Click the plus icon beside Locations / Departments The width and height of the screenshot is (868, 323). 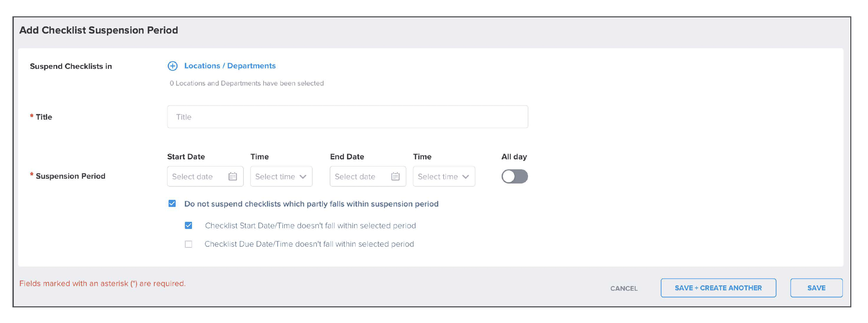[x=172, y=66]
